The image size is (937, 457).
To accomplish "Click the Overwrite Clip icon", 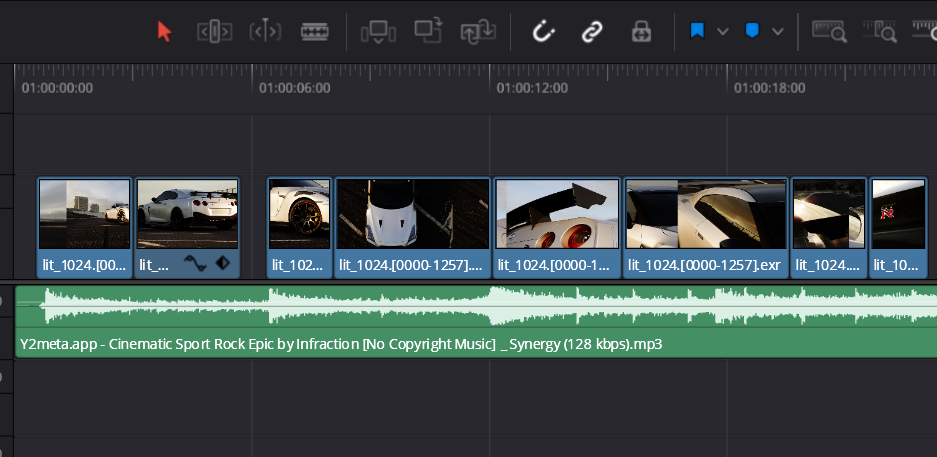I will coord(429,31).
